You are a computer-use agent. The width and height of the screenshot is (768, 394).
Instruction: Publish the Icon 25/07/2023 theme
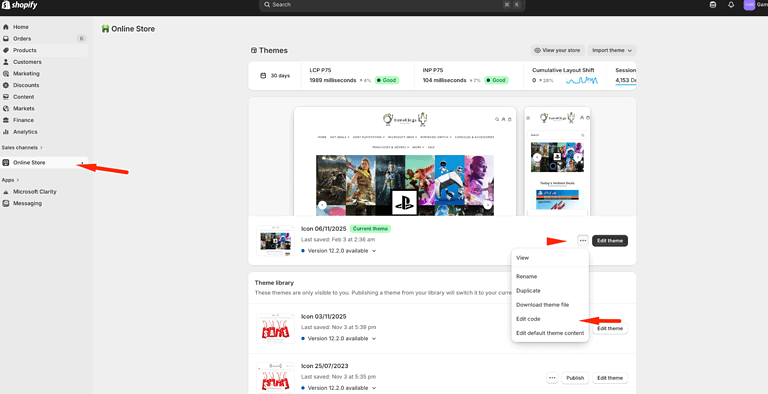[575, 378]
